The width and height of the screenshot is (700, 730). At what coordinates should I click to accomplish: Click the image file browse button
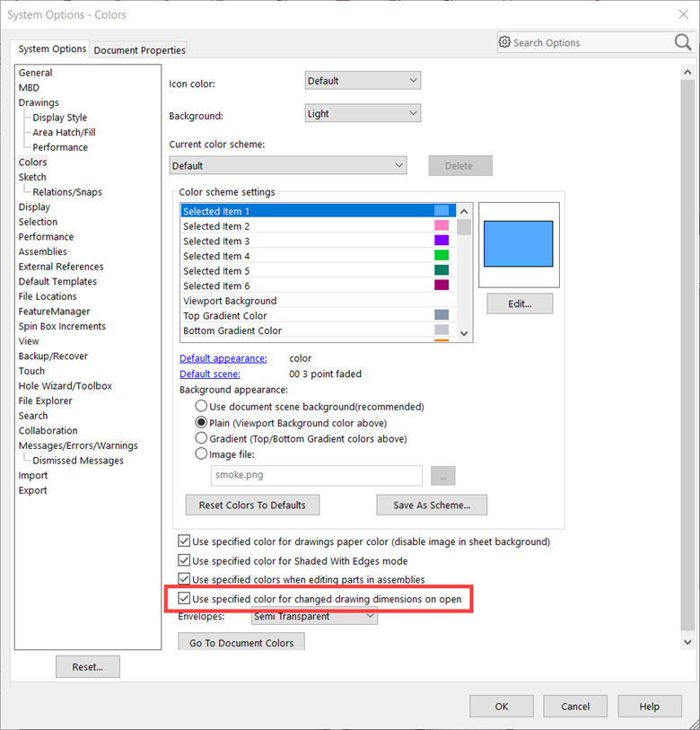(443, 476)
